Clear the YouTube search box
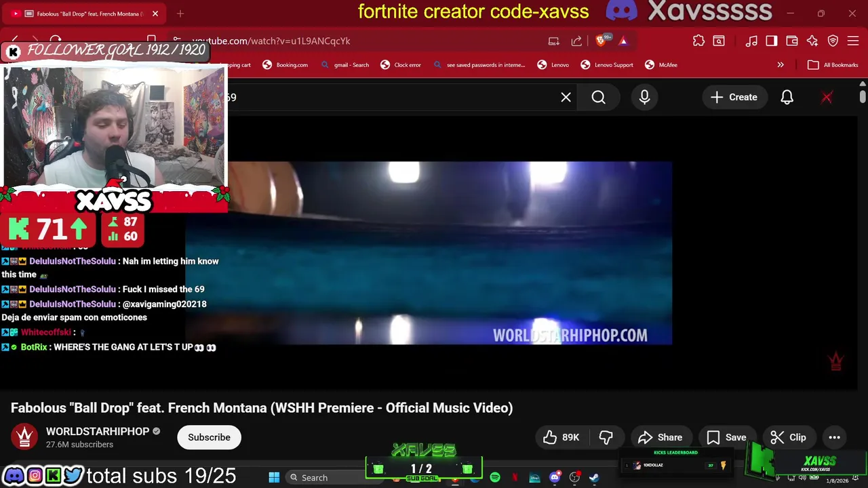This screenshot has width=868, height=488. [x=566, y=98]
